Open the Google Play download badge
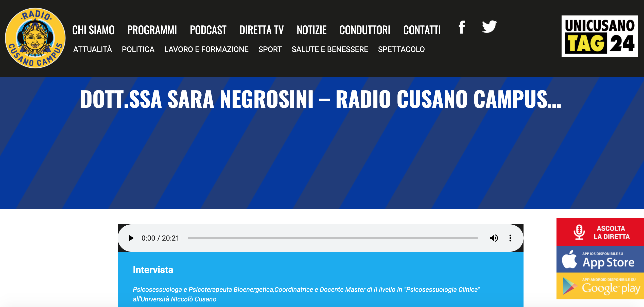Viewport: 644px width, 307px height. click(600, 286)
